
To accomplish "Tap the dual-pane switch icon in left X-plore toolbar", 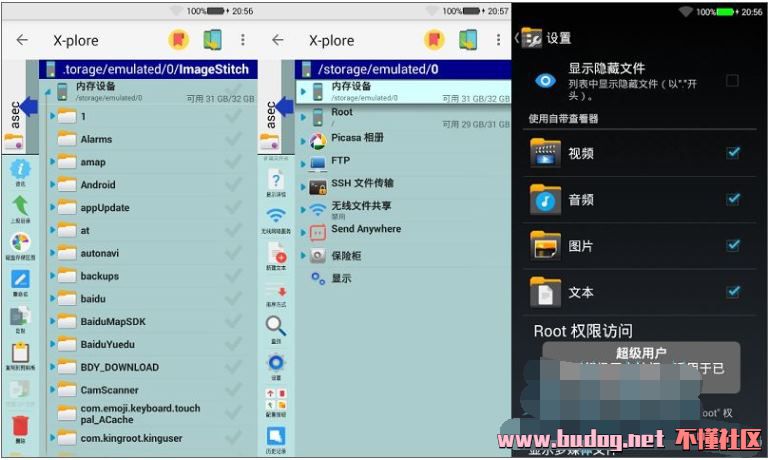I will pos(213,40).
